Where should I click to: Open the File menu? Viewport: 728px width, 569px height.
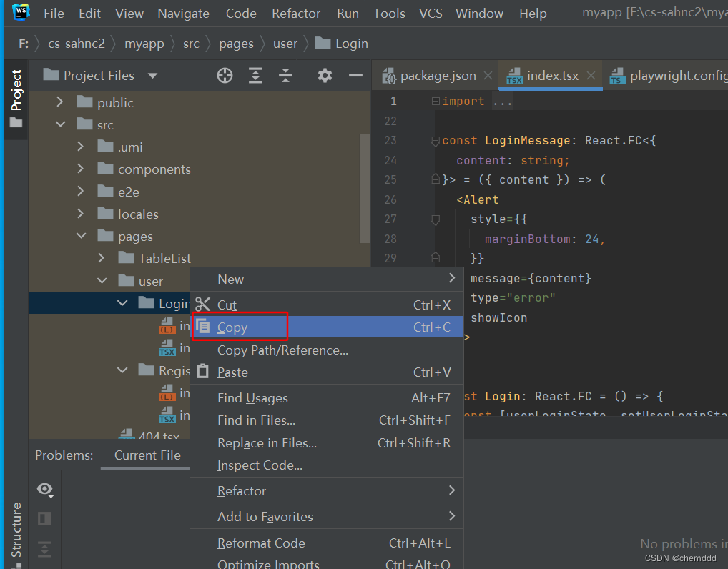[x=54, y=14]
